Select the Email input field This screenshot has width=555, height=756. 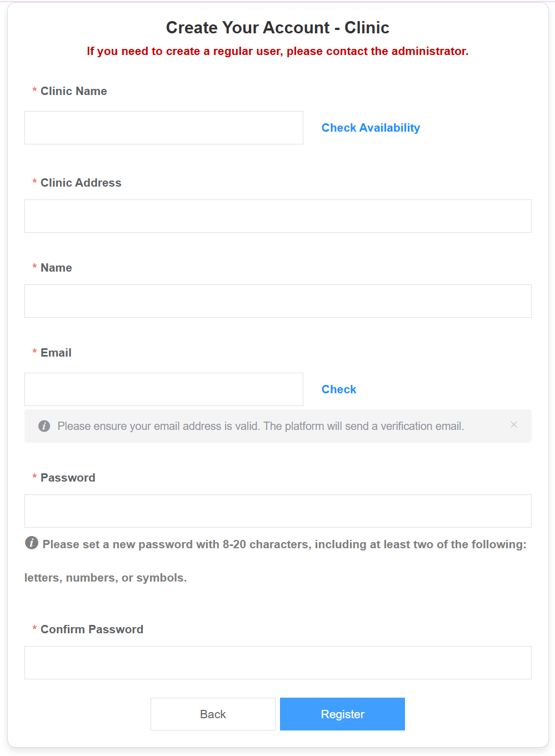164,389
